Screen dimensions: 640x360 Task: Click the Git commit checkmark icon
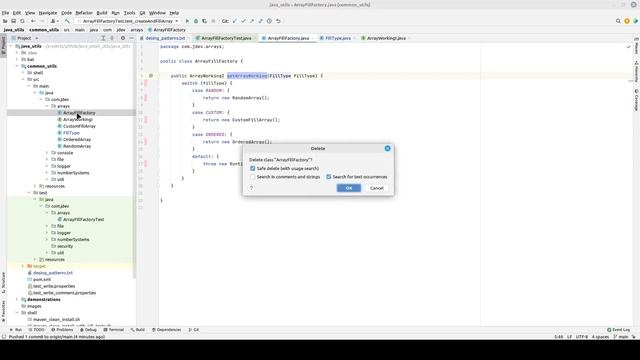[x=243, y=21]
